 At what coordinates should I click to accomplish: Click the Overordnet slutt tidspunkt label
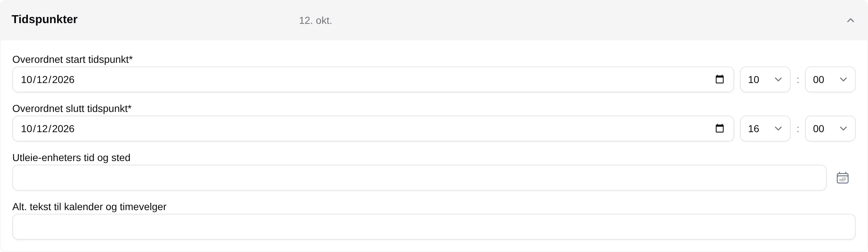[72, 109]
